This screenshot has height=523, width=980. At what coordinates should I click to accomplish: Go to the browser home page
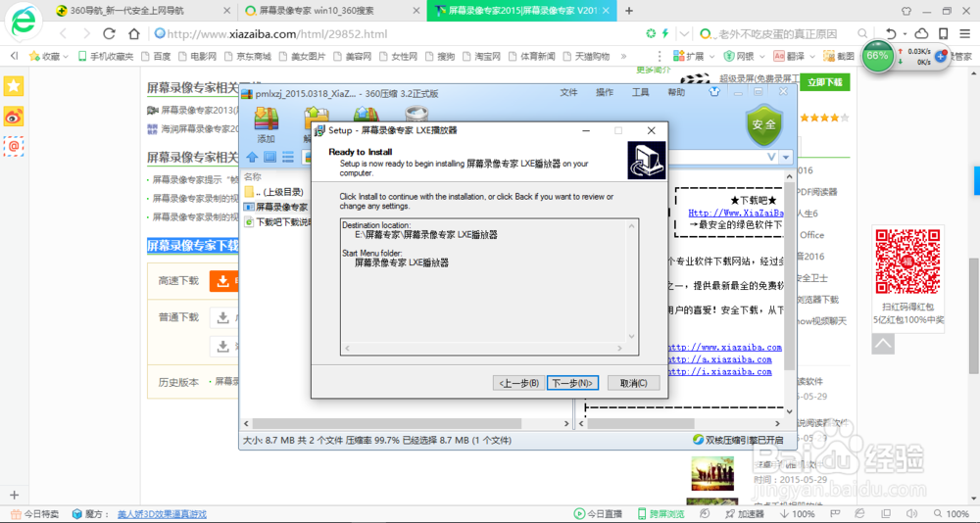(x=133, y=33)
